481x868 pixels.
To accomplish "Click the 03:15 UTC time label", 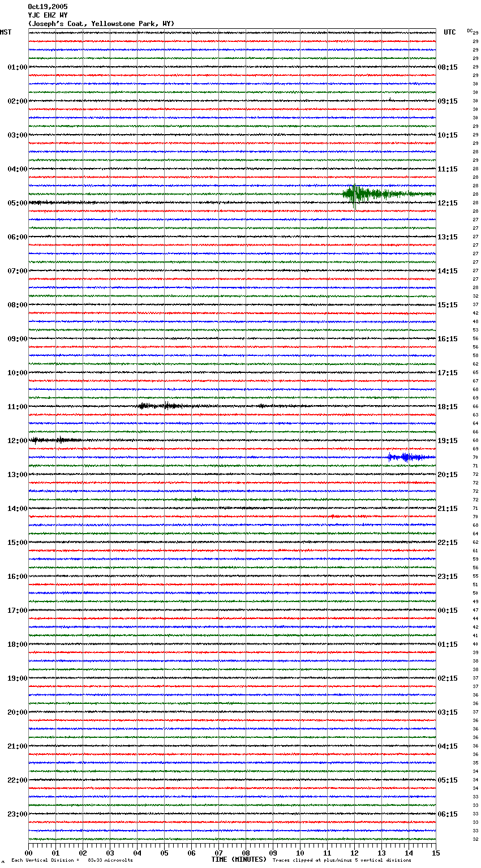I will (x=448, y=712).
